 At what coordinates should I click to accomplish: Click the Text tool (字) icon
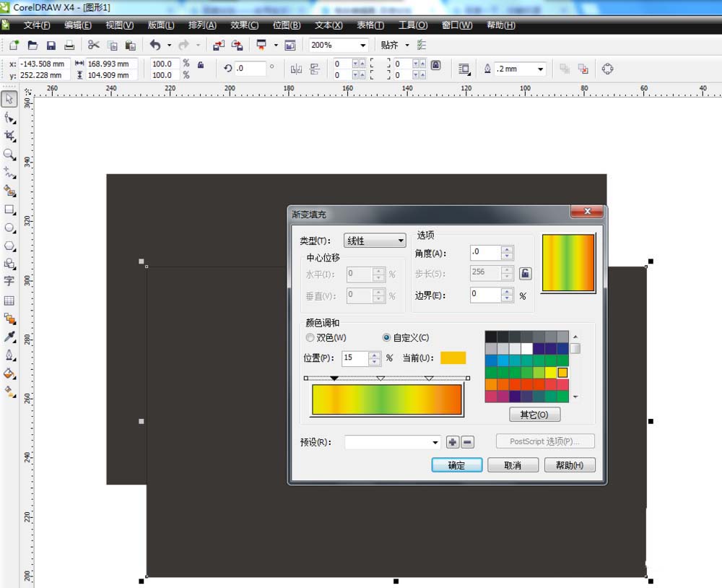(9, 281)
